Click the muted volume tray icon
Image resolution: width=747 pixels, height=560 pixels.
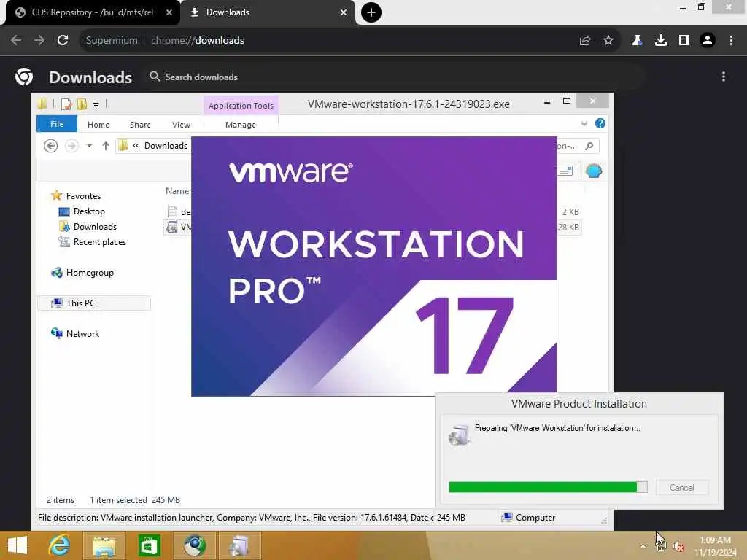click(678, 546)
